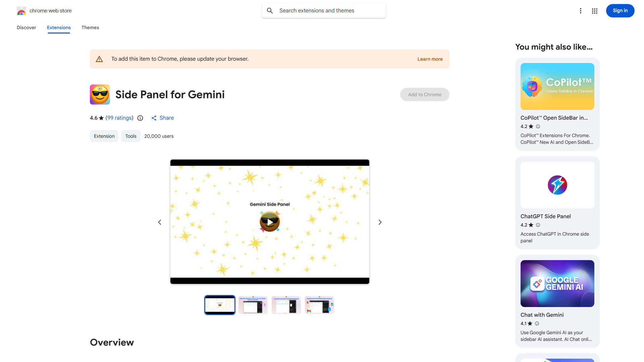
Task: Switch to the Discover tab
Action: tap(26, 27)
